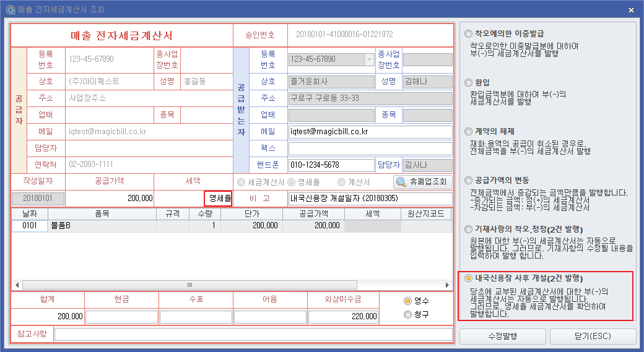
Task: Select the 영세율 type radio button
Action: pyautogui.click(x=291, y=182)
